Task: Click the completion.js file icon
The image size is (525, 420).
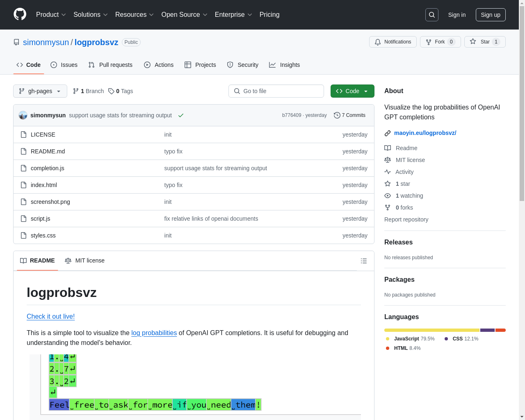Action: tap(24, 168)
